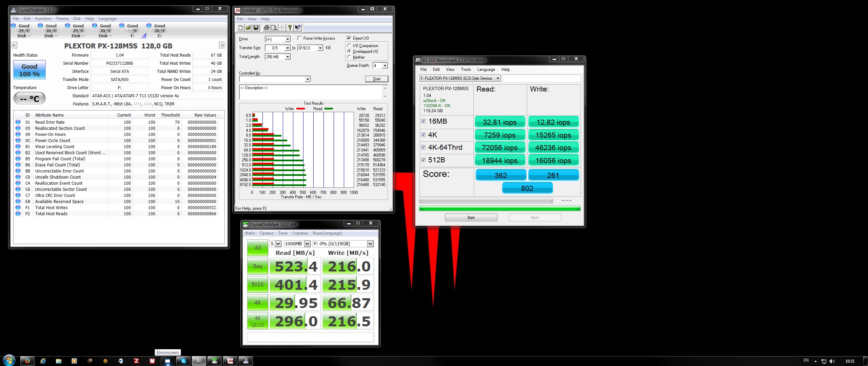Screen dimensions: 868x366
Task: Switch to ATTO Disk Benchmark taskbar icon
Action: pos(230,361)
